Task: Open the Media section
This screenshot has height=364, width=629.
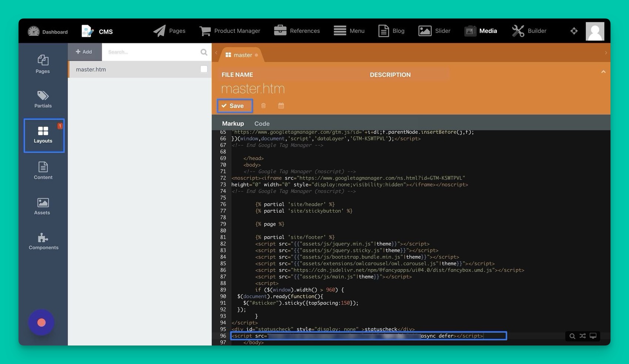Action: (x=481, y=31)
